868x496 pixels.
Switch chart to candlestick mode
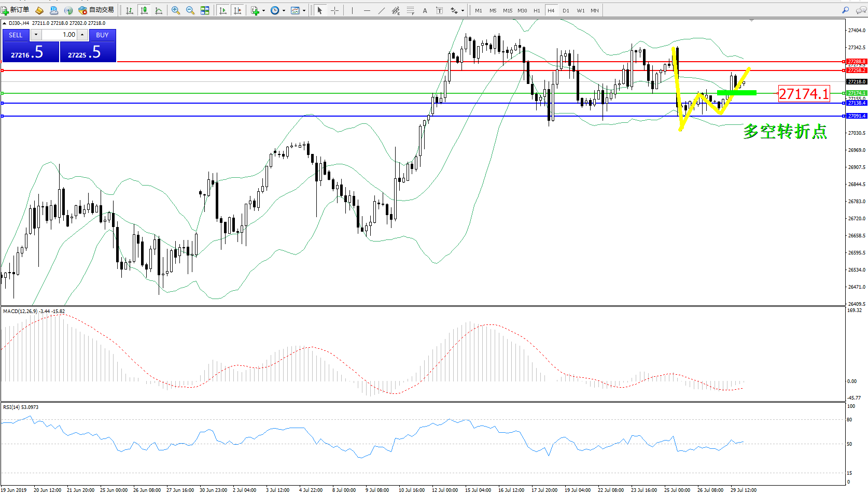coord(144,10)
